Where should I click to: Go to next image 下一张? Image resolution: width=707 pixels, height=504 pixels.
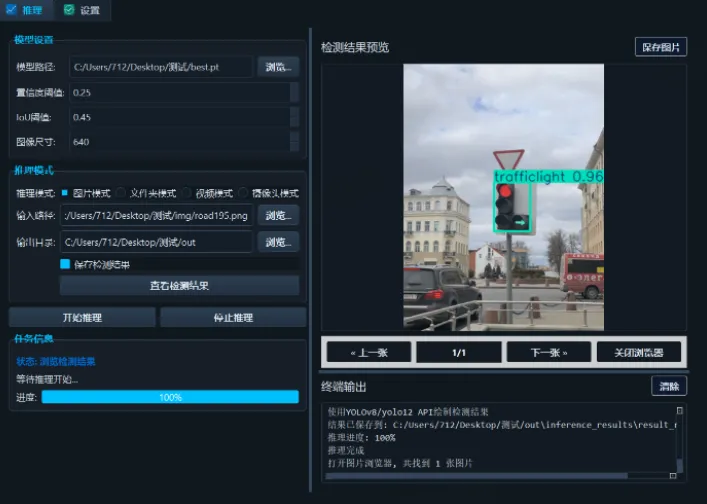pos(549,352)
